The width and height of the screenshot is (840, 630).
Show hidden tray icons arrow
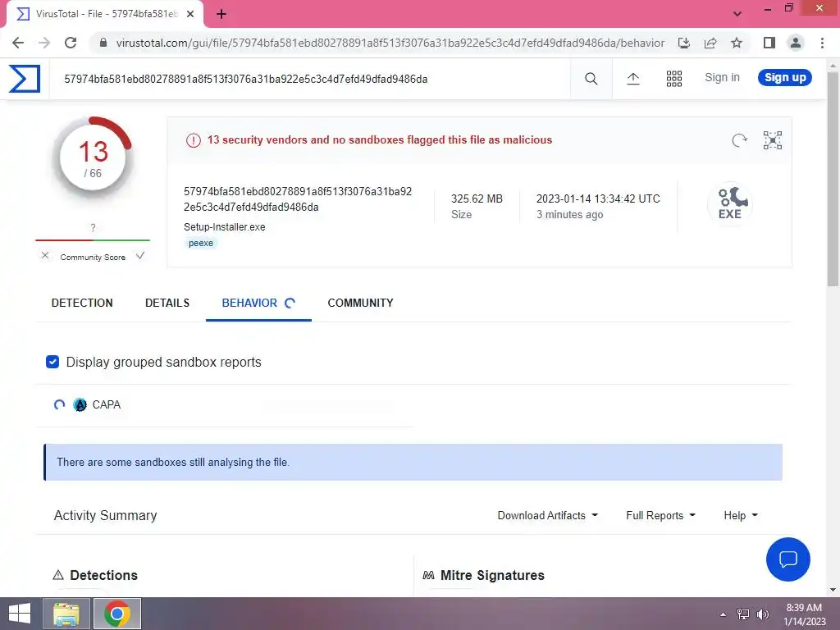click(x=724, y=614)
